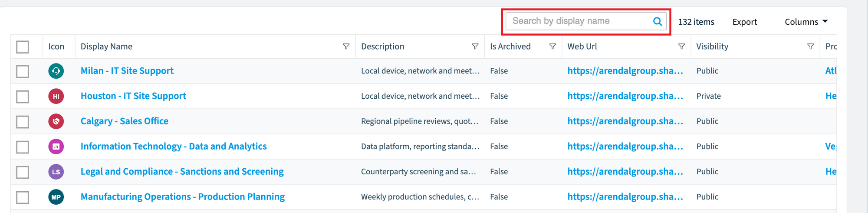This screenshot has width=868, height=213.
Task: Click description 'Regional pipeline reviews, quot…'
Action: coord(420,121)
